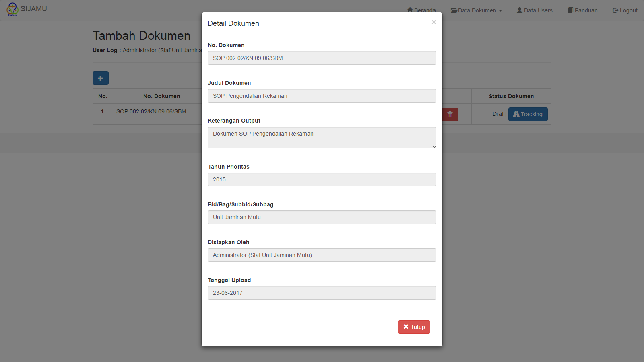Click the User Log label text
Viewport: 644px width, 362px height.
click(107, 50)
